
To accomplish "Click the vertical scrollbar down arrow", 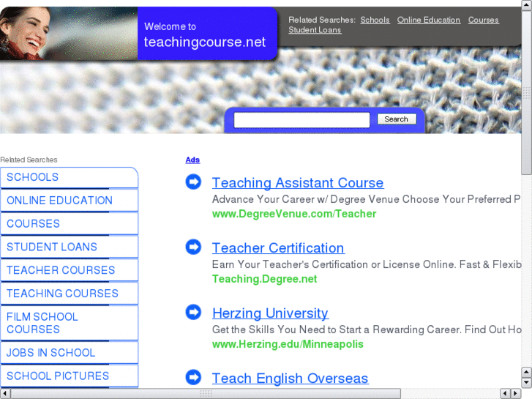I will (x=527, y=382).
